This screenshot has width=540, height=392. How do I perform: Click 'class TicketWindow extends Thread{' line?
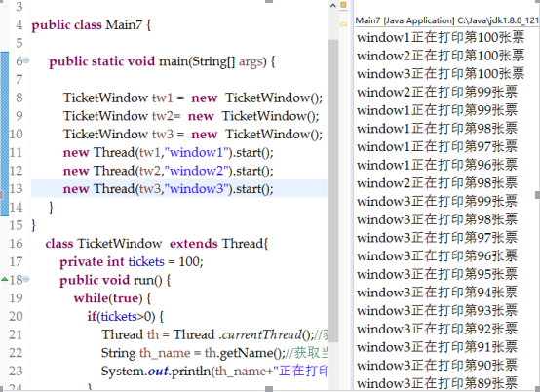click(x=157, y=244)
